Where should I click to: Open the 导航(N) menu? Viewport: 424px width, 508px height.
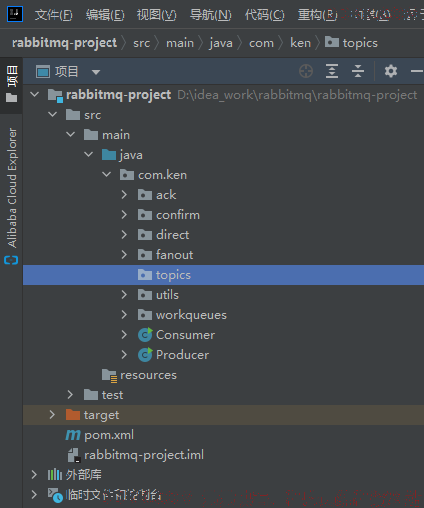point(210,15)
